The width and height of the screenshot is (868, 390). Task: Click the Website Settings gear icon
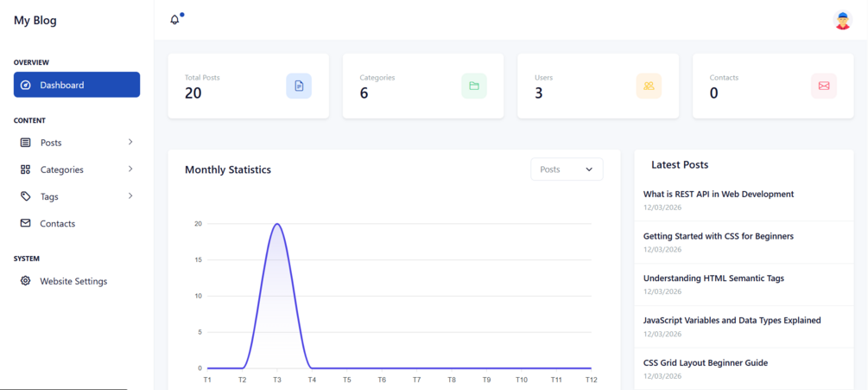point(25,281)
